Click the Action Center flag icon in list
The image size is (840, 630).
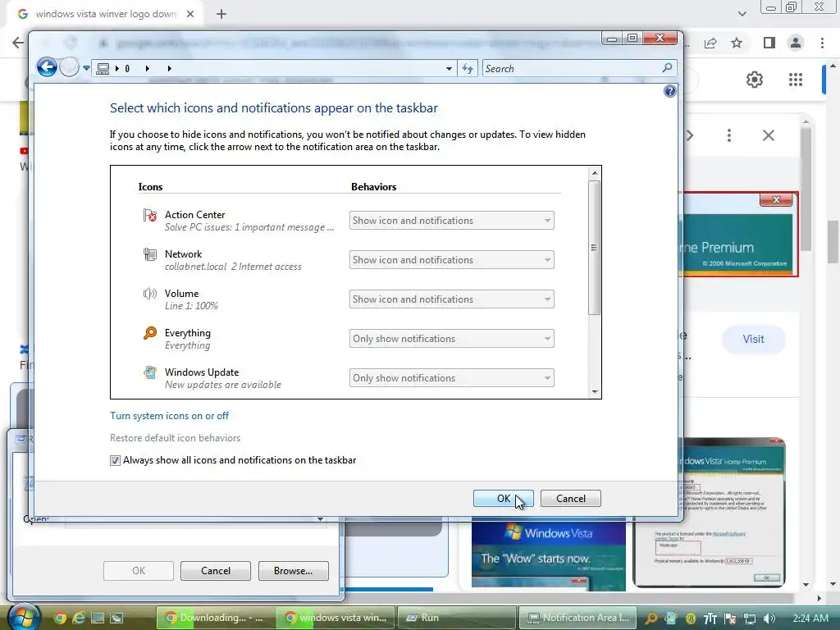[150, 216]
